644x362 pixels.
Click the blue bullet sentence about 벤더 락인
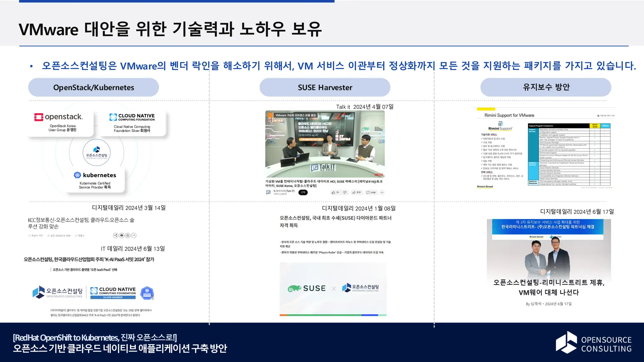pyautogui.click(x=339, y=66)
